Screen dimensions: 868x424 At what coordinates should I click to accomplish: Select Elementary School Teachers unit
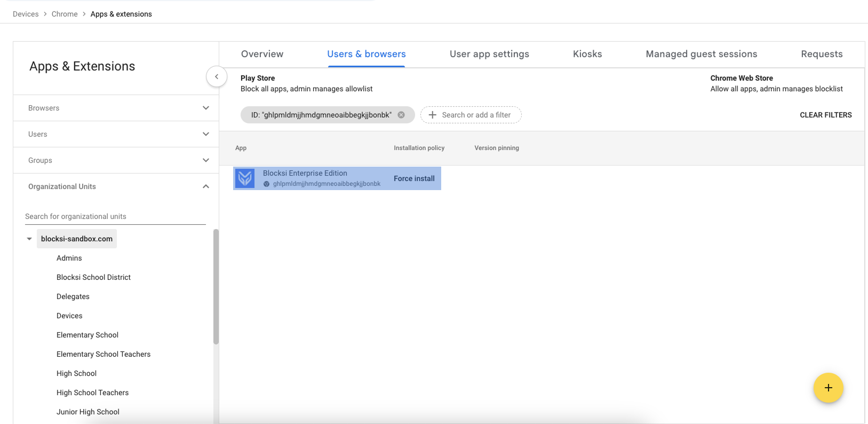(103, 354)
